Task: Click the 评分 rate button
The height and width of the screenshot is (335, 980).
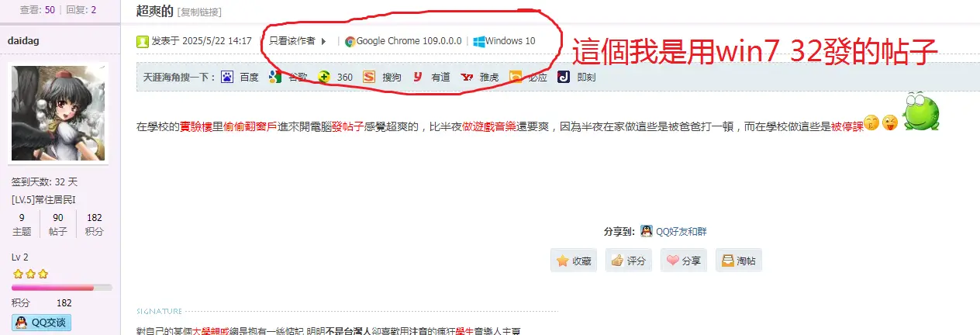Action: click(x=630, y=261)
